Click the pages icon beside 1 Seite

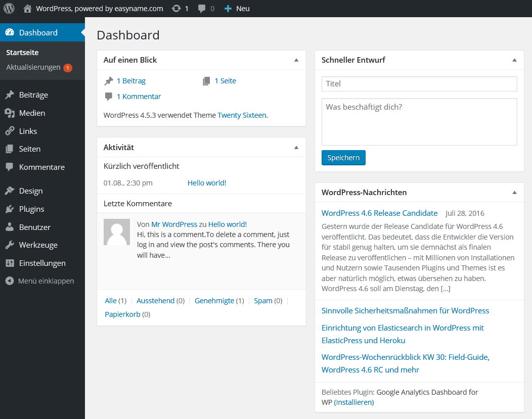point(206,81)
